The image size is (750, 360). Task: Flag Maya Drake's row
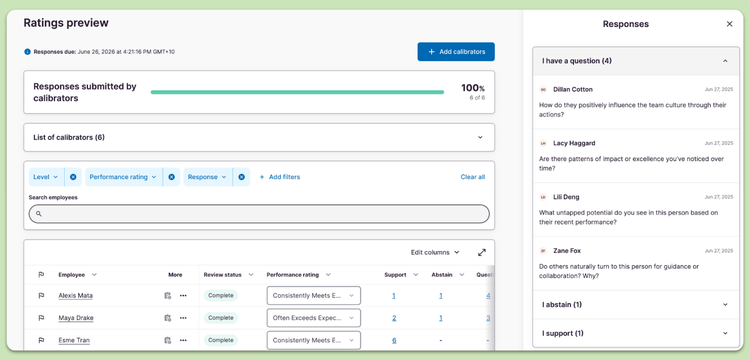tap(41, 318)
